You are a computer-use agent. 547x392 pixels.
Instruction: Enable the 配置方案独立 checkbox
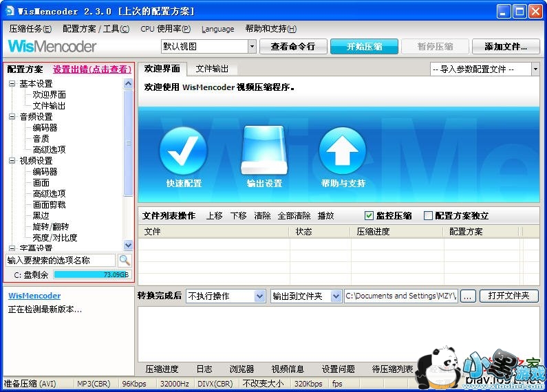(x=428, y=215)
